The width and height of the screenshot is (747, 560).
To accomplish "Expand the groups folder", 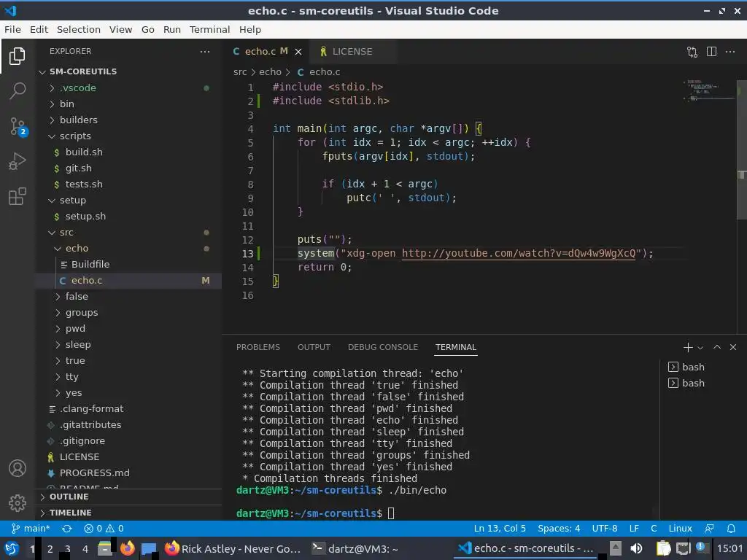I will [x=128, y=312].
